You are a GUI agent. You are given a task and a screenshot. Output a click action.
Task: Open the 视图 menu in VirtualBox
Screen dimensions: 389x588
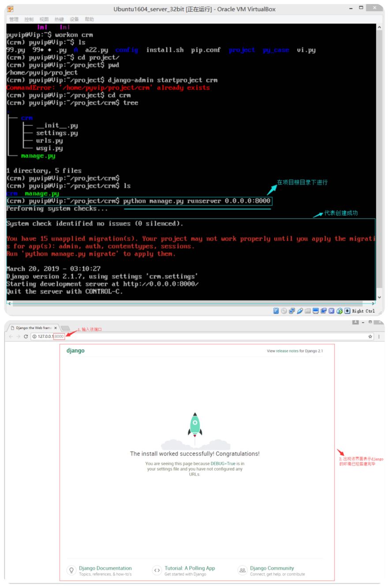44,19
